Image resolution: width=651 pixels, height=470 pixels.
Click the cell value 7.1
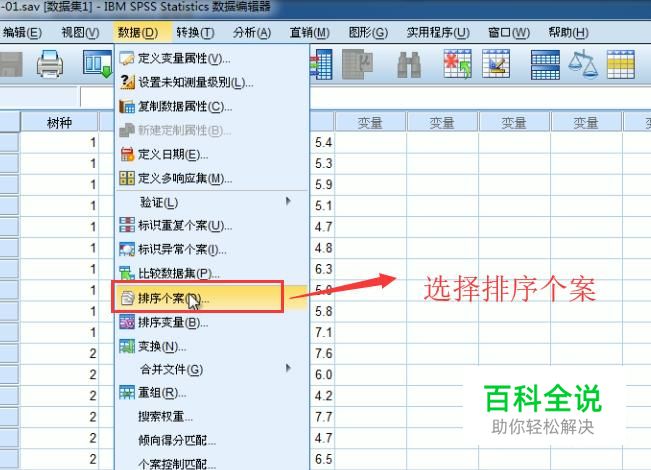click(323, 333)
